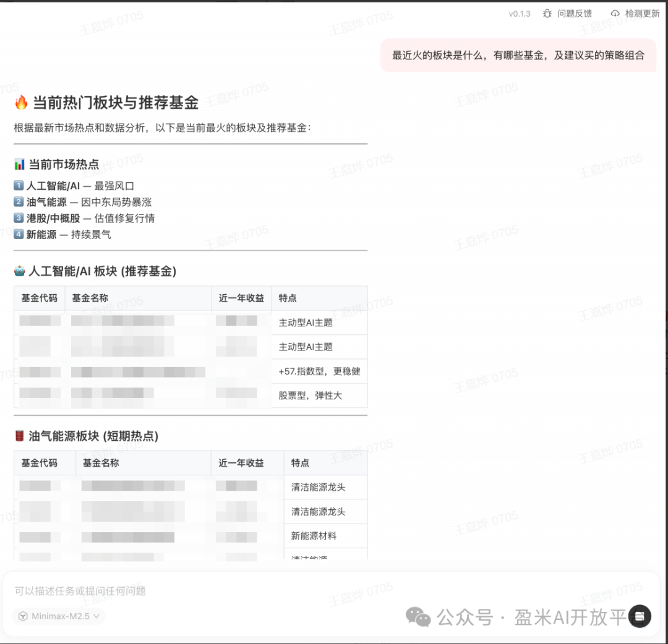
Task: Click the +57.指数型，更稳健 cell
Action: 319,371
